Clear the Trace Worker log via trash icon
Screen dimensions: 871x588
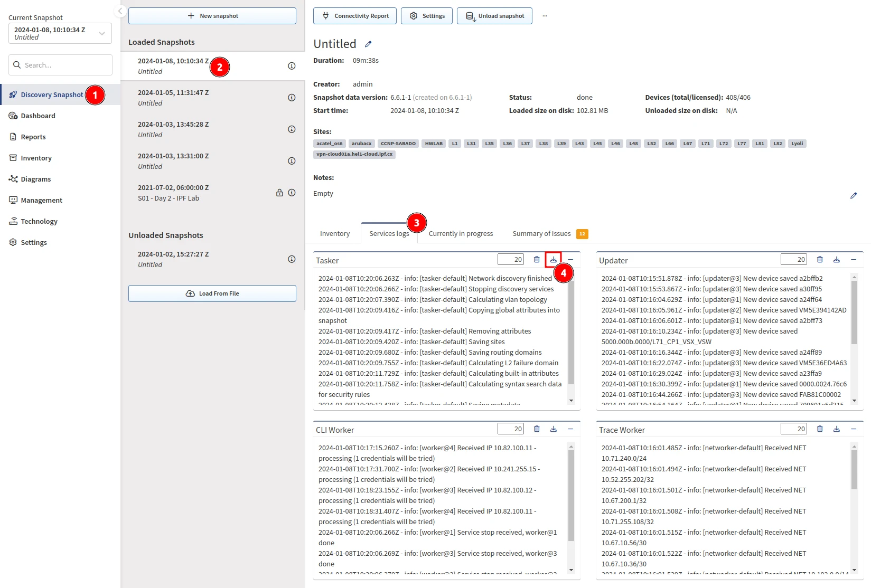[x=820, y=429]
